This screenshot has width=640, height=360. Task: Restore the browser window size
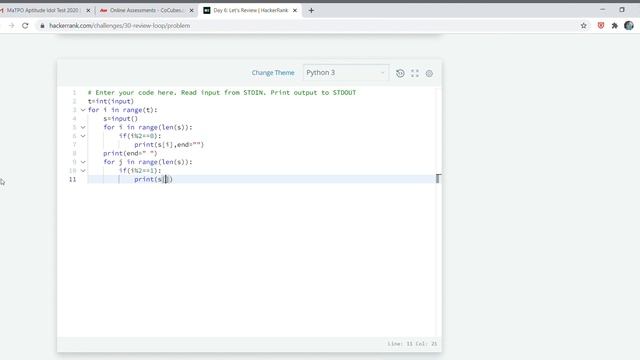622,9
